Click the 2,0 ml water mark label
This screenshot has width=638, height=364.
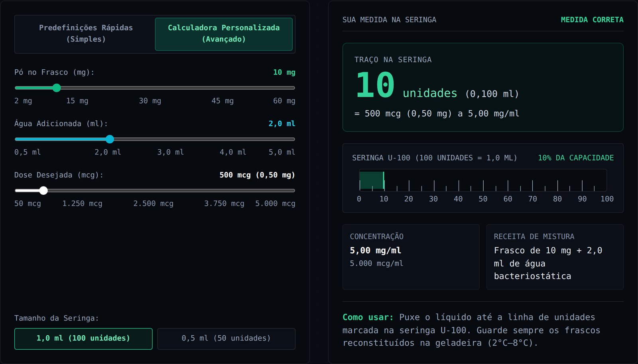(108, 152)
